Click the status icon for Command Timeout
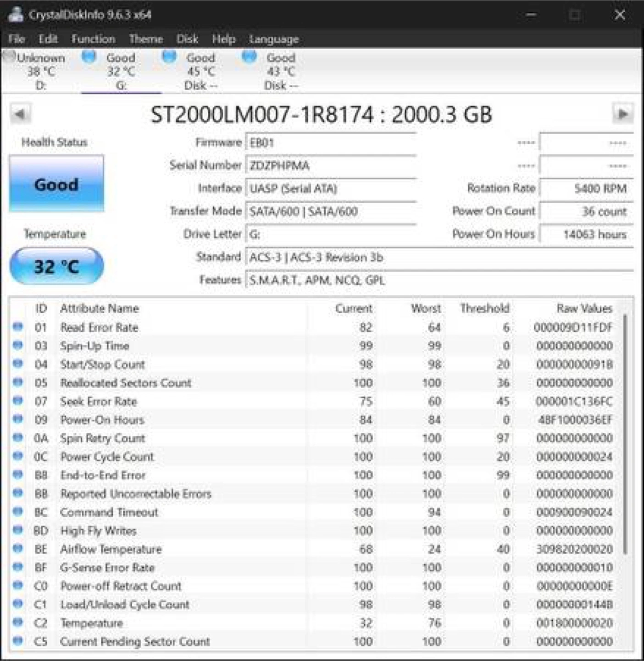 pyautogui.click(x=18, y=511)
